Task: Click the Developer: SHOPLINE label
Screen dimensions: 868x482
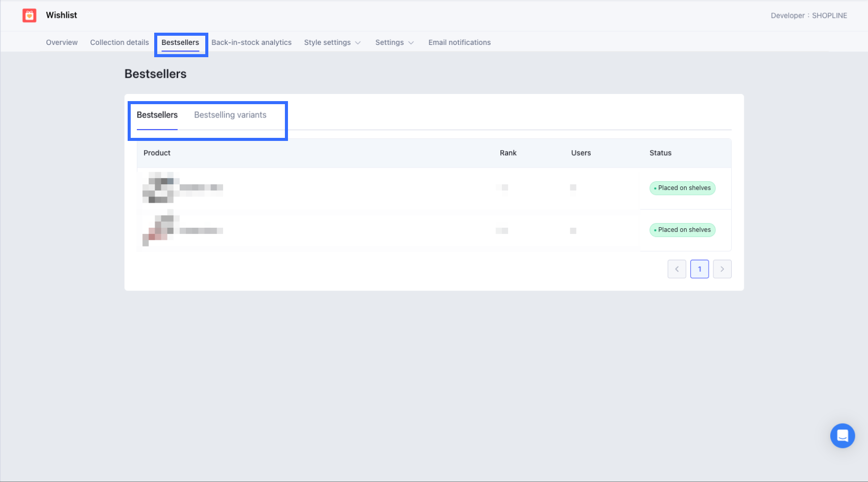Action: 809,16
